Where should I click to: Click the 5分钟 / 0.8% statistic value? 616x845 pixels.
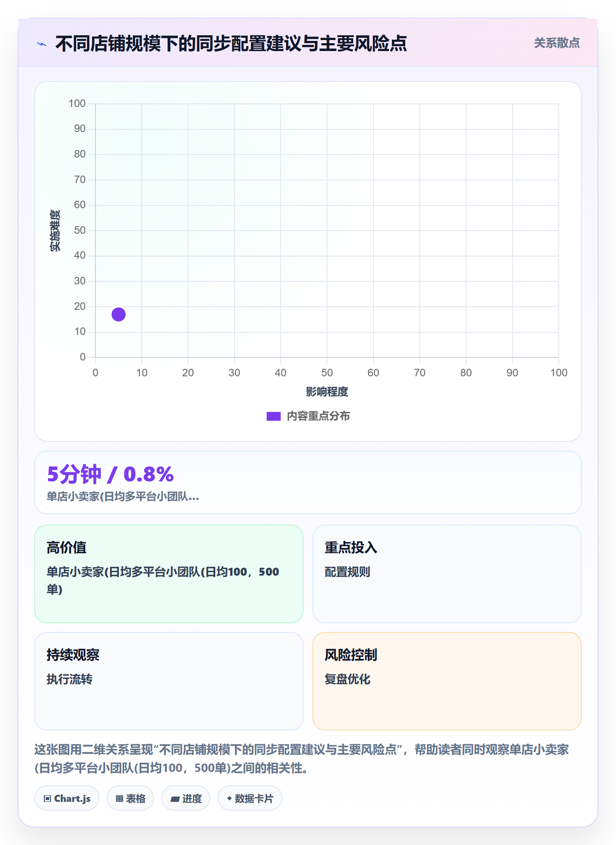(110, 474)
